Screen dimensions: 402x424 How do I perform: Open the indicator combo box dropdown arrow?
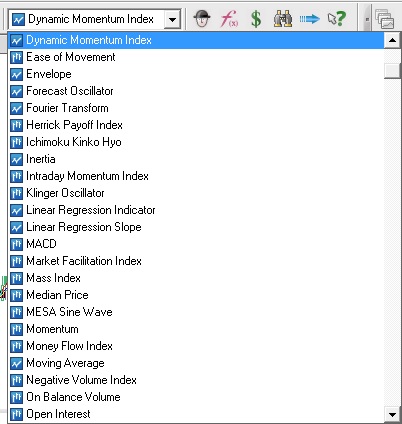[172, 19]
